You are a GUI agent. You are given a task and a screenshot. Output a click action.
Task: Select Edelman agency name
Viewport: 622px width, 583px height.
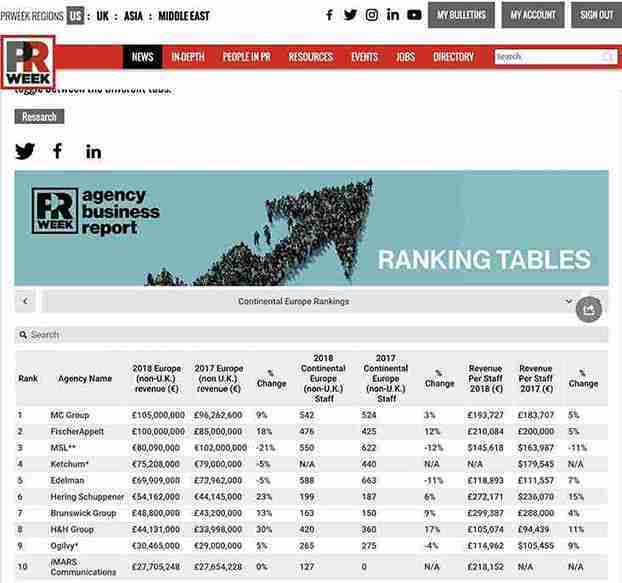point(67,480)
